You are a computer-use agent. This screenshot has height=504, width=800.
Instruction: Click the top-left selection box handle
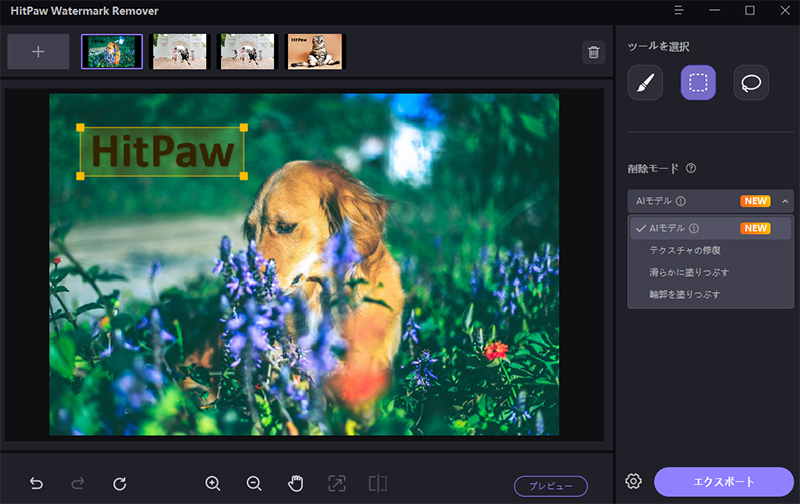80,128
